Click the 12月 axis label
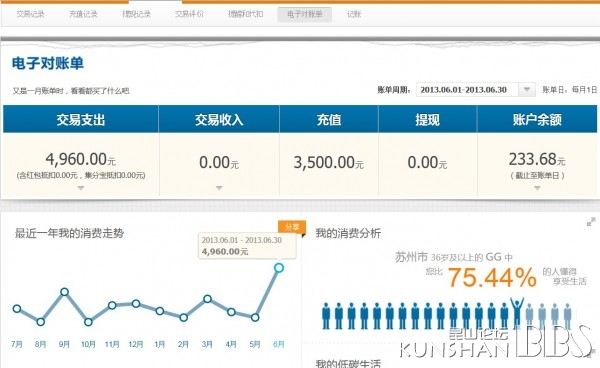Viewport: 600px width, 368px height. (136, 344)
